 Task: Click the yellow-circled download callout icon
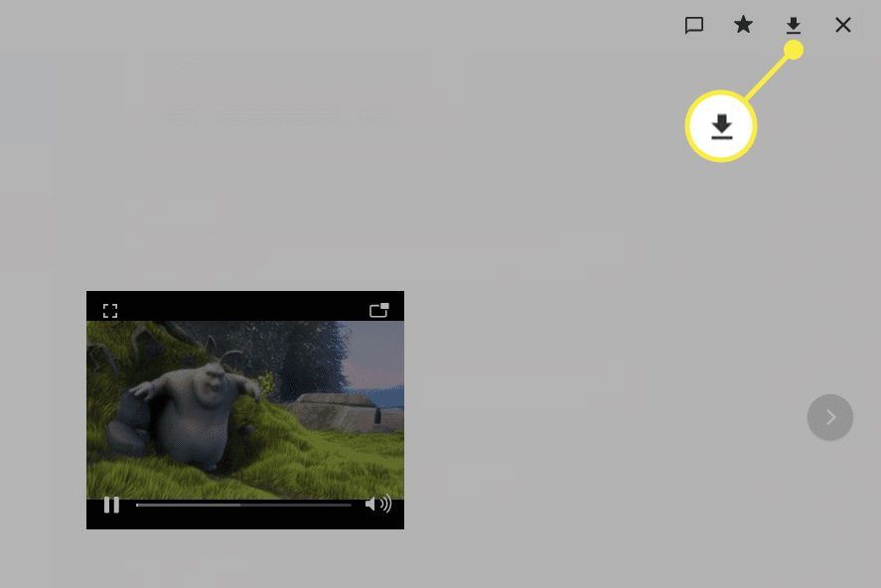721,126
